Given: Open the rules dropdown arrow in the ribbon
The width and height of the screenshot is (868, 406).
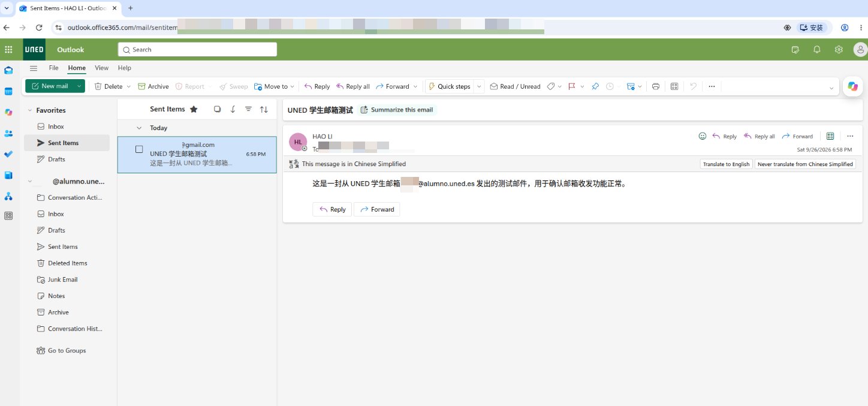Looking at the screenshot, I should (x=640, y=86).
